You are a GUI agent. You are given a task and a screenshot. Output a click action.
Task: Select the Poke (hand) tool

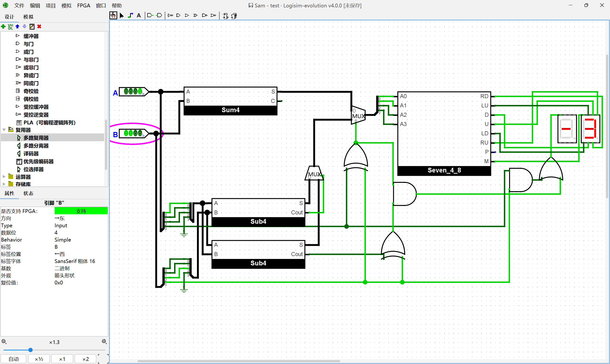(x=113, y=15)
